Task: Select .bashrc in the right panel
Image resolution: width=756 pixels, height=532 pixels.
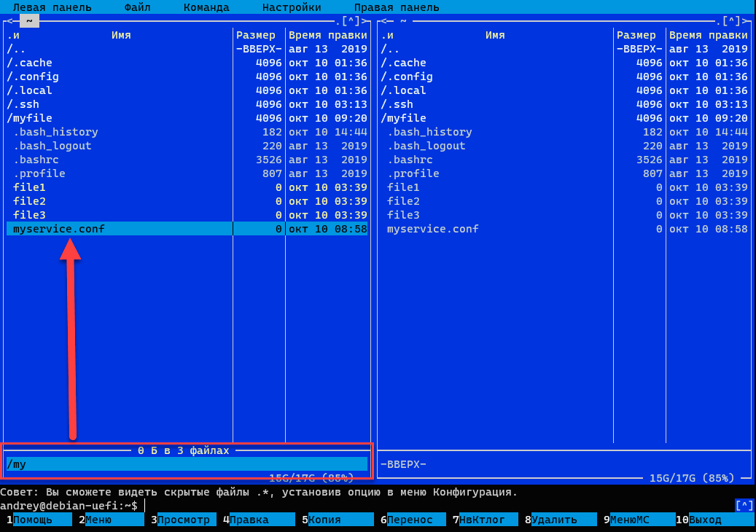Action: pos(410,160)
